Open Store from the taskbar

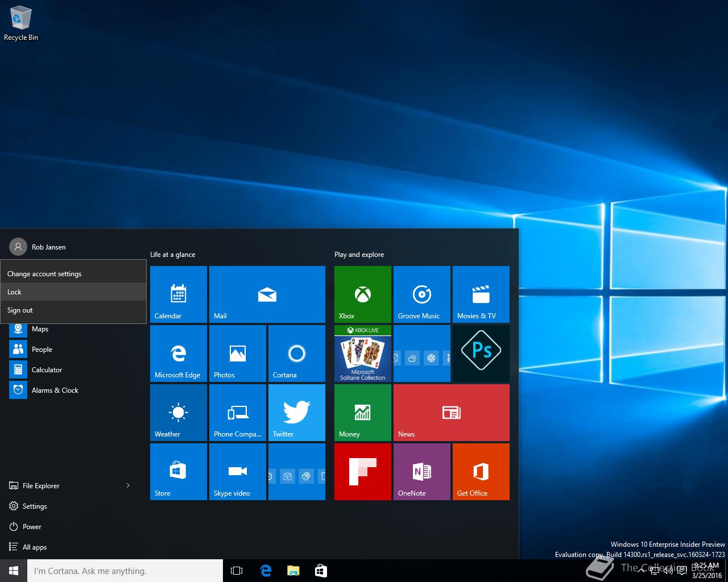click(x=321, y=571)
